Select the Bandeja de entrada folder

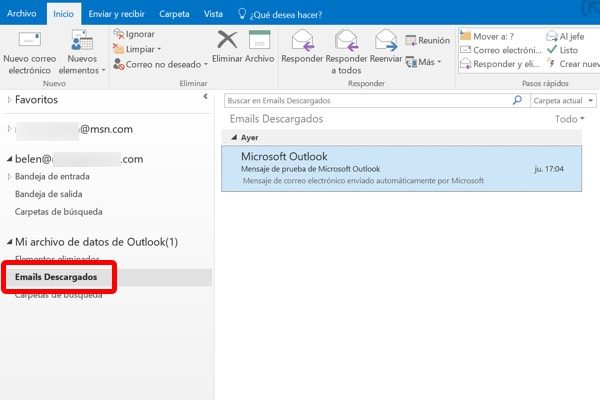tap(52, 176)
